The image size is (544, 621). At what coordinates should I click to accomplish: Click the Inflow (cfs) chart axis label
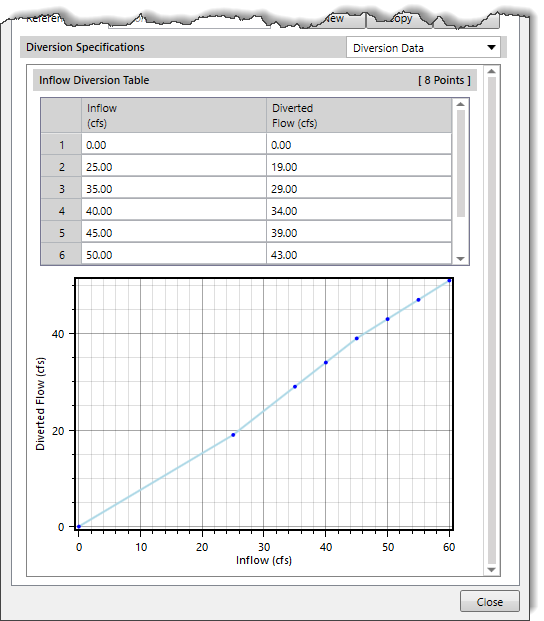click(x=264, y=560)
